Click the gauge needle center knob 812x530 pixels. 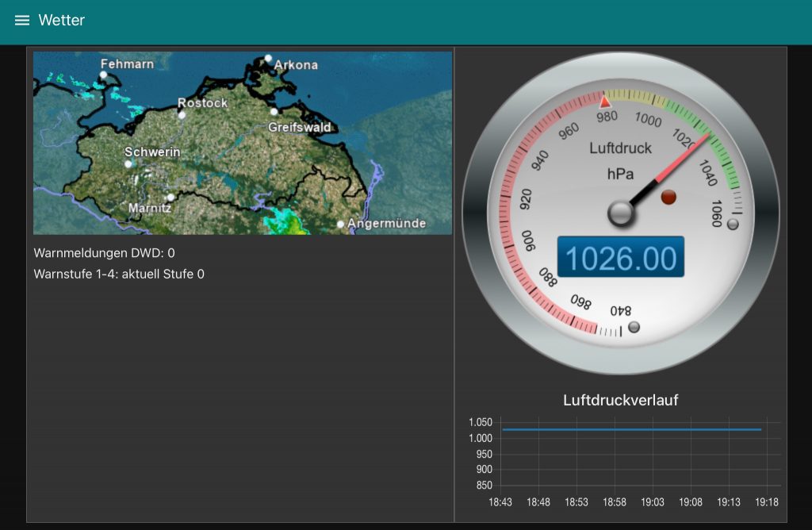pos(620,213)
